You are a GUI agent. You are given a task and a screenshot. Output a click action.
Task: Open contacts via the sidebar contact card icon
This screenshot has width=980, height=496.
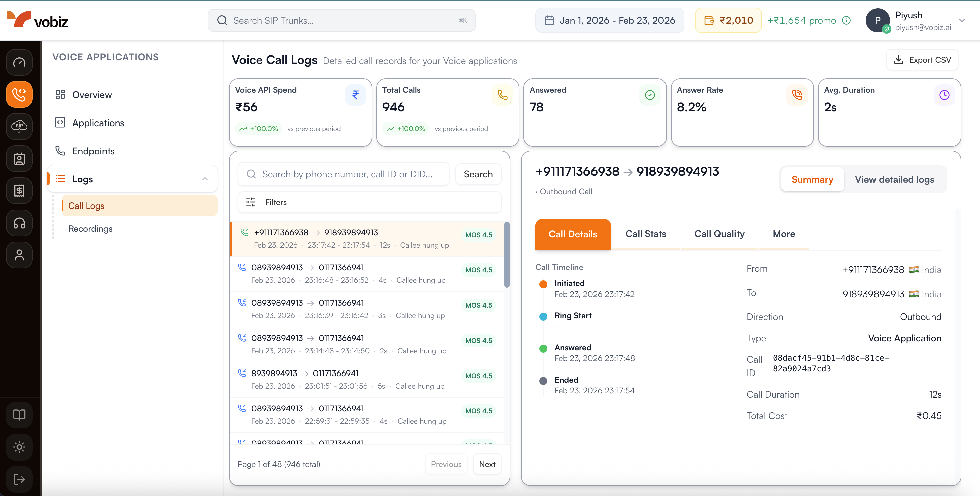[x=19, y=159]
